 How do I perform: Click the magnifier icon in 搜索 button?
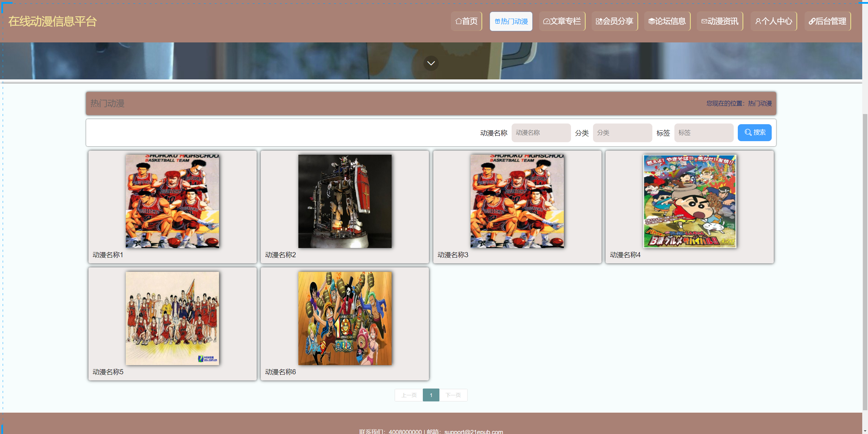[x=748, y=133]
